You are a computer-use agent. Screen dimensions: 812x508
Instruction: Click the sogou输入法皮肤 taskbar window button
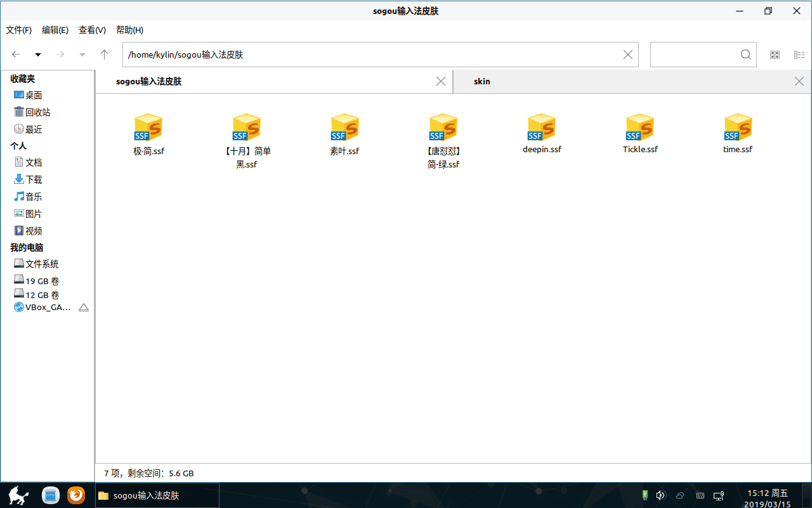(157, 495)
